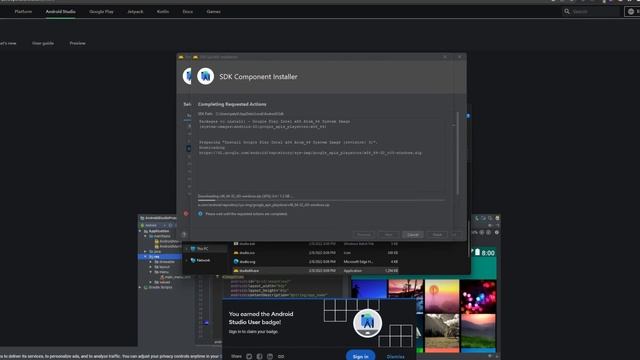Go to the Jetpack navigation tab

pos(135,11)
